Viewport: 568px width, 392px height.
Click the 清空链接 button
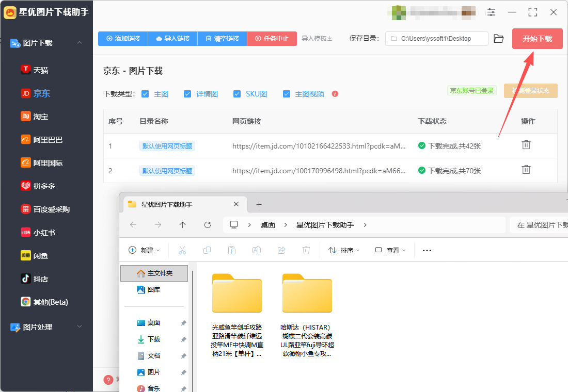point(222,38)
